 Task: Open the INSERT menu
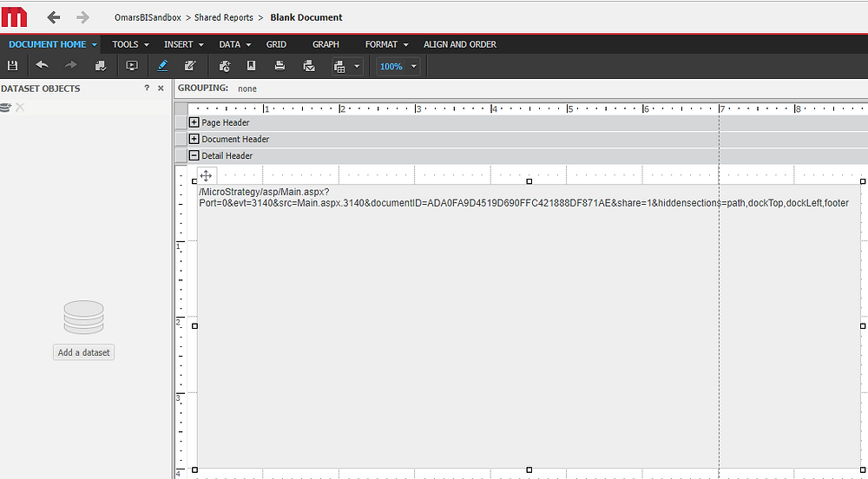point(184,44)
